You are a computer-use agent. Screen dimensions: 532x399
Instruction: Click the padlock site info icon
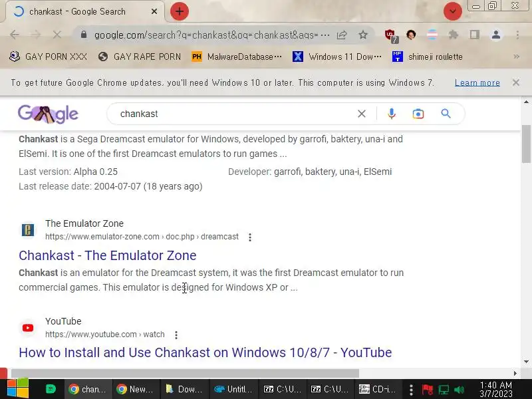coord(84,35)
